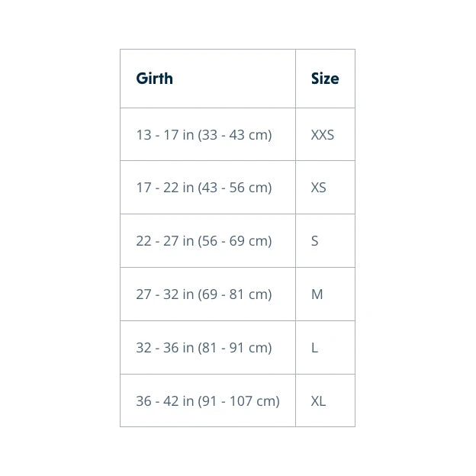Click the (56 - 69 cm) metric text
Screen dimensions: 476x476
coord(235,241)
